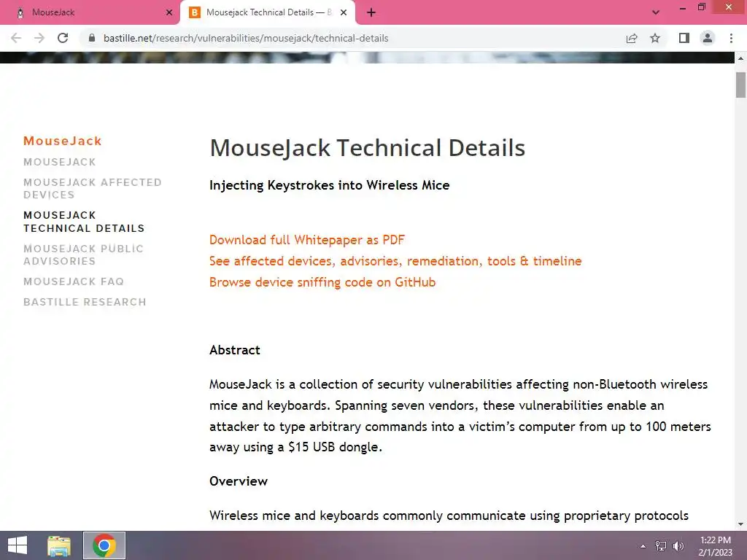Download full Whitepaper as PDF
This screenshot has height=560, width=747.
tap(307, 240)
